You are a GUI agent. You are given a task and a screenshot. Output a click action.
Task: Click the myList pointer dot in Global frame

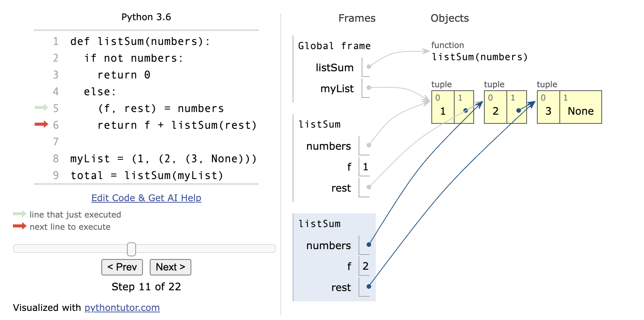368,88
